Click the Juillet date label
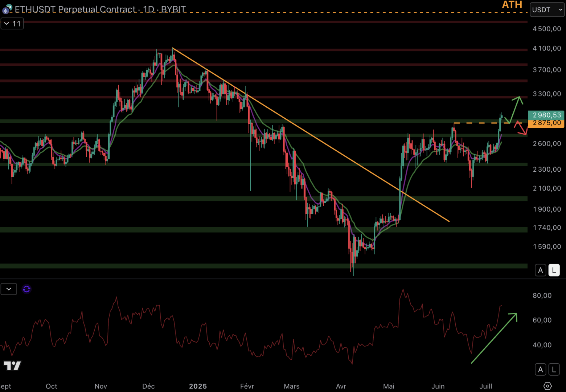The height and width of the screenshot is (392, 566). point(486,386)
